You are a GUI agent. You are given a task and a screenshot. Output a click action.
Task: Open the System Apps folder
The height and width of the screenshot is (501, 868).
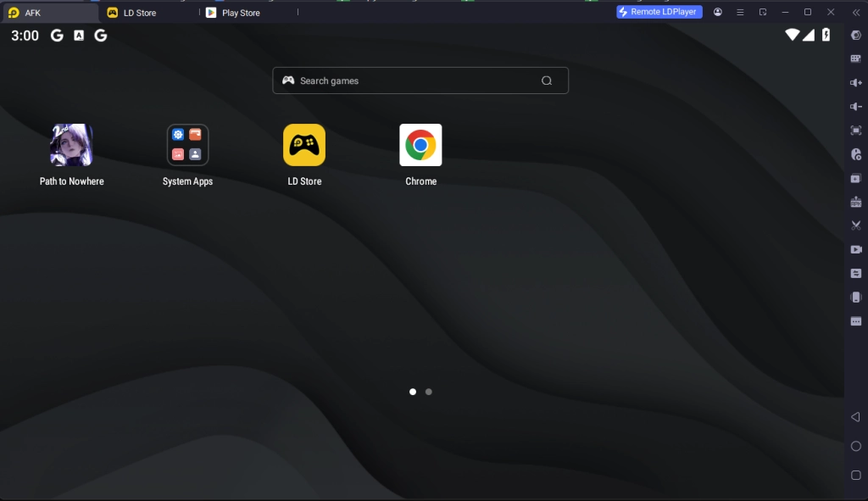point(187,145)
